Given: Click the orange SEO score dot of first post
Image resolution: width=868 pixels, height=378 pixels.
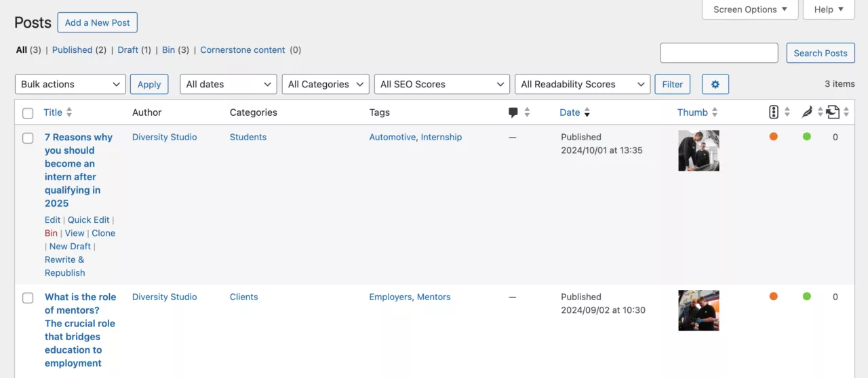Looking at the screenshot, I should [x=773, y=137].
